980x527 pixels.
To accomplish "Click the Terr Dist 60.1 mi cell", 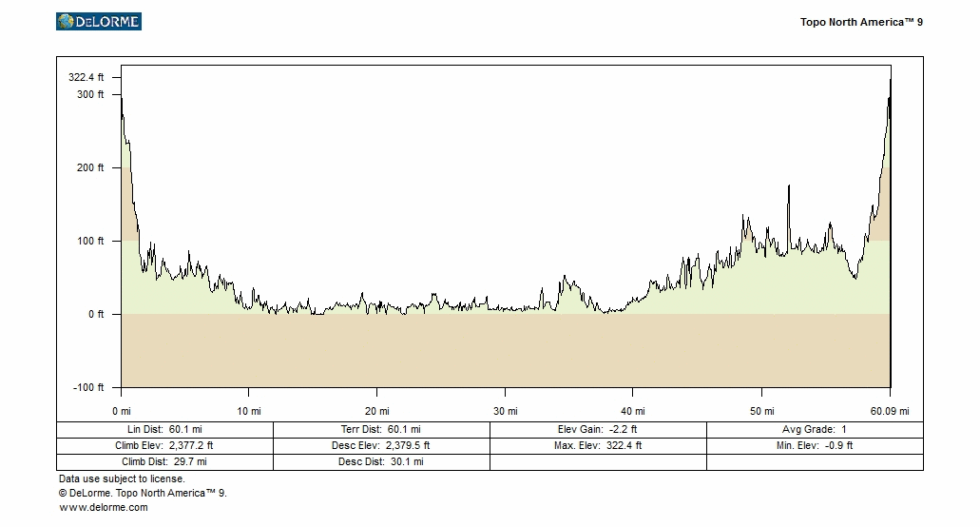I will tap(381, 430).
